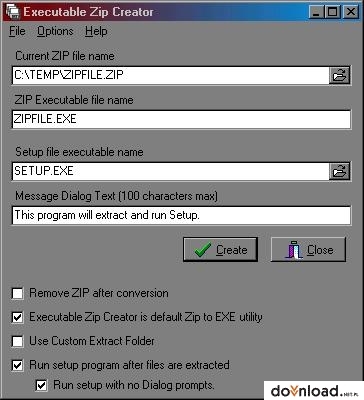Minimize the Executable Zip Creator window
Screen dimensions: 364x400
pyautogui.click(x=316, y=12)
